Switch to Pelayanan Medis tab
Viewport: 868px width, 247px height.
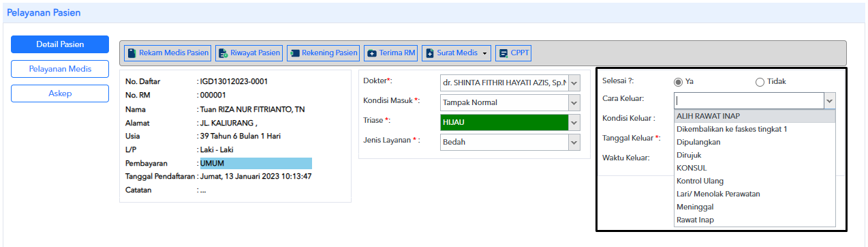pyautogui.click(x=60, y=69)
